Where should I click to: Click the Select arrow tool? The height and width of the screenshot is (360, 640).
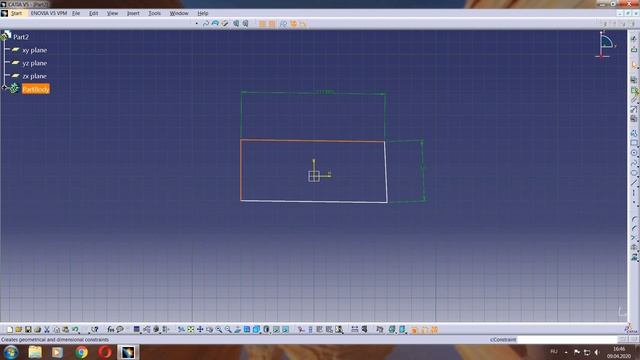[634, 64]
